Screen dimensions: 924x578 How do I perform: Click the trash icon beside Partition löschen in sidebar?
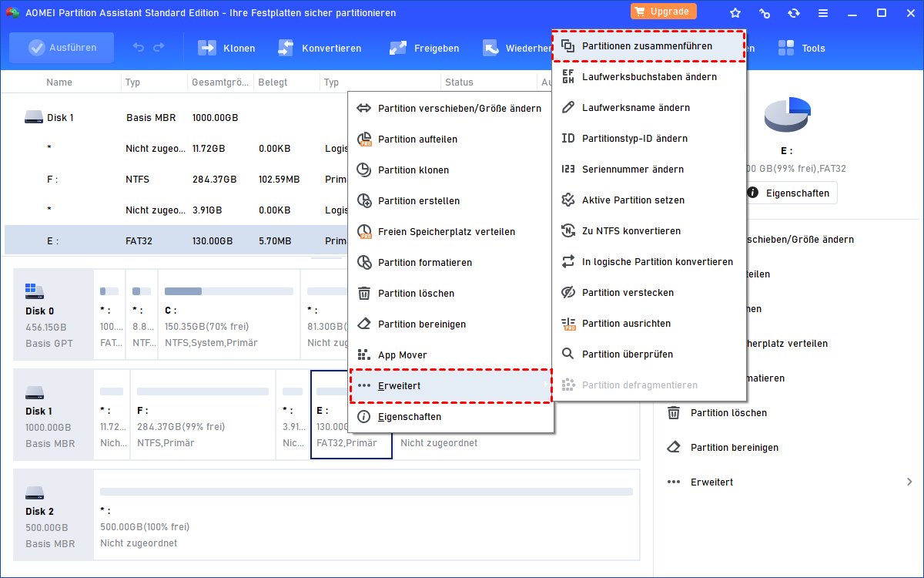[x=674, y=413]
